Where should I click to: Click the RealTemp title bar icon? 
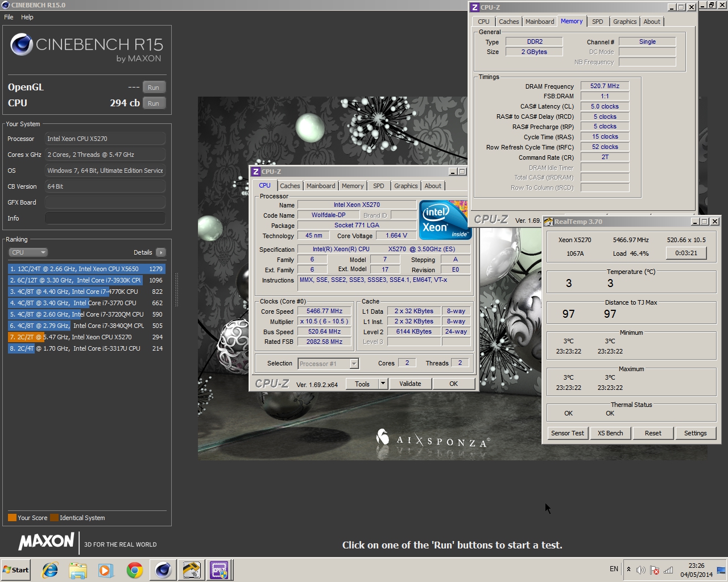(548, 222)
